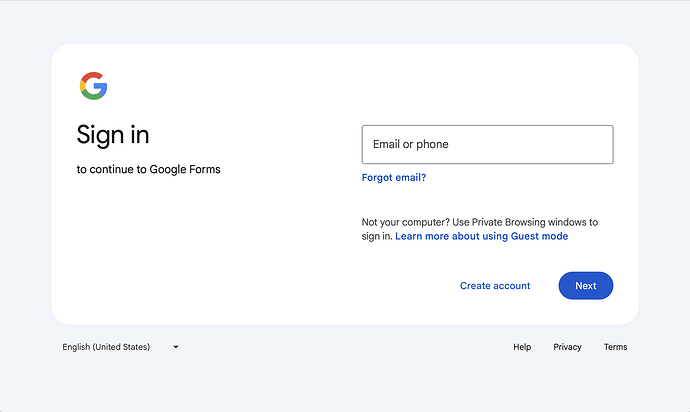Screen dimensions: 690x412
Task: Open Learn more about using Guest mode
Action: click(x=481, y=237)
